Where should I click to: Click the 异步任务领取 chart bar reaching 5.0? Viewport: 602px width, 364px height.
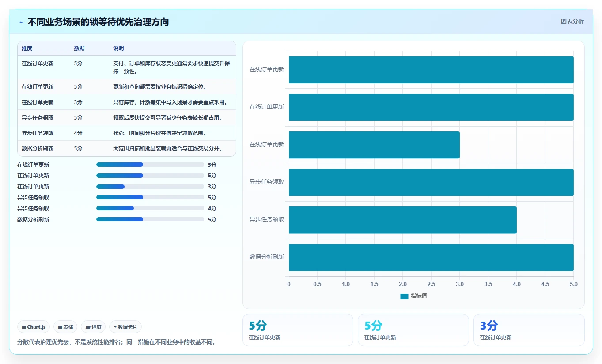pos(431,182)
